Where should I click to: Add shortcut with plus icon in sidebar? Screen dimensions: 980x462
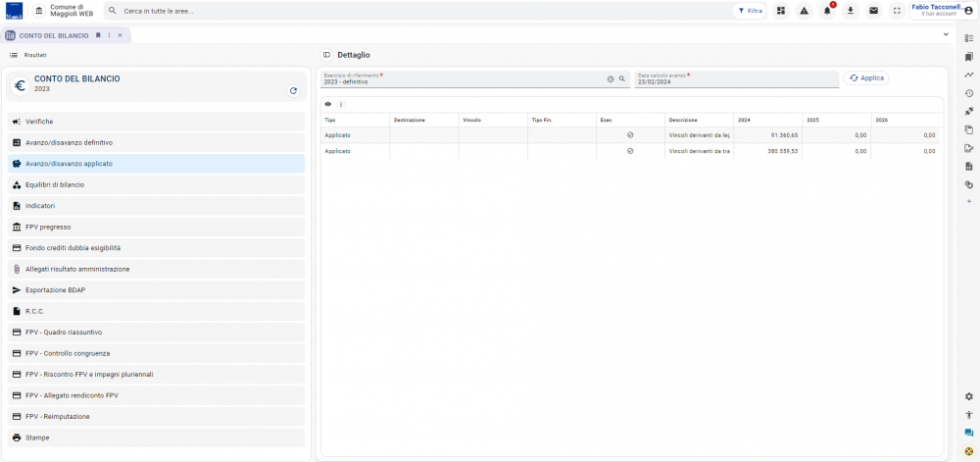pos(969,201)
